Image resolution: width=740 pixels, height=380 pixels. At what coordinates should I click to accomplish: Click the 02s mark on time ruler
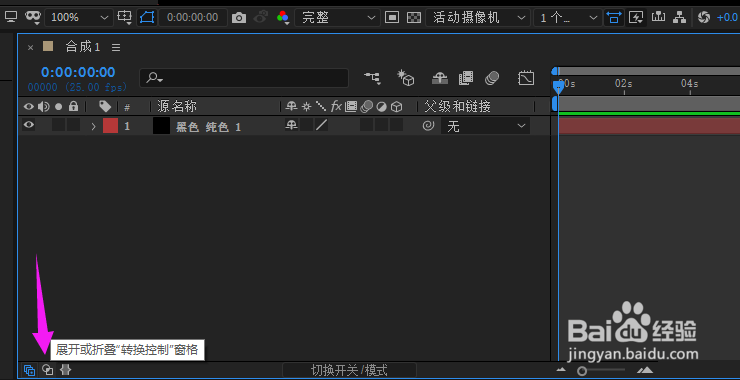coord(624,84)
